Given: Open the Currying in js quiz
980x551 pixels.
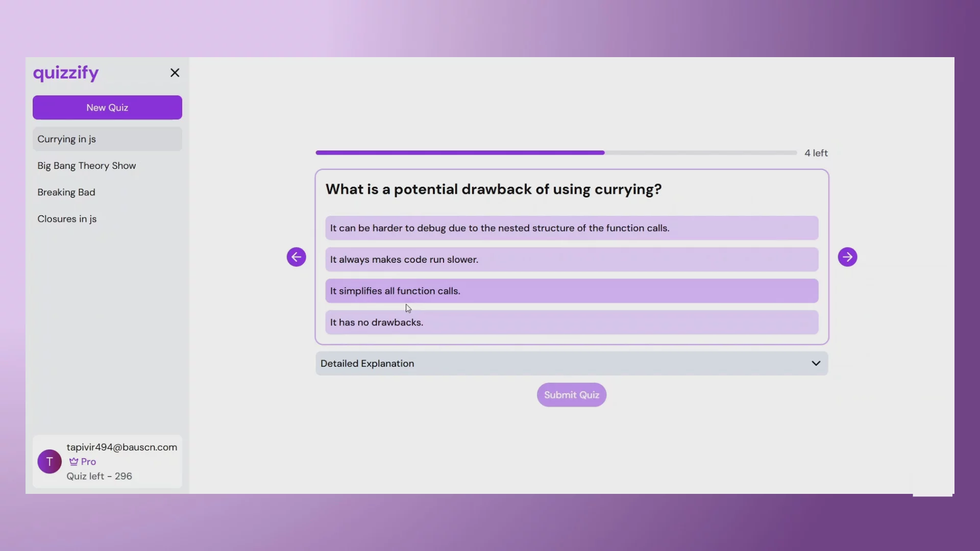Looking at the screenshot, I should tap(107, 139).
